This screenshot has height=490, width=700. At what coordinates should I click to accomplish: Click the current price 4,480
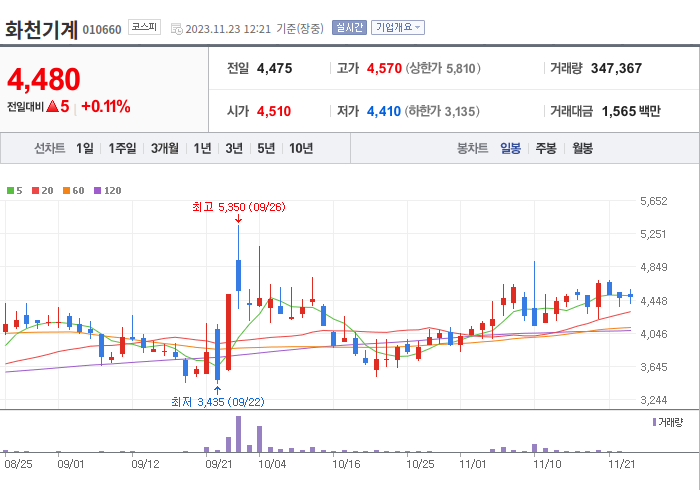tap(44, 79)
